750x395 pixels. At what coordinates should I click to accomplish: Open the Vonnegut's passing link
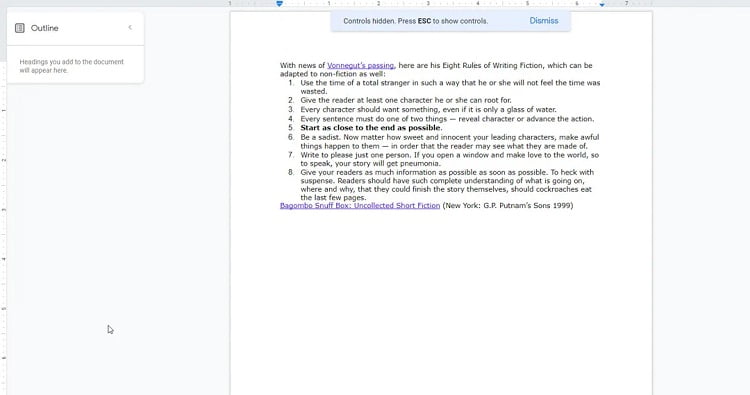pos(361,66)
